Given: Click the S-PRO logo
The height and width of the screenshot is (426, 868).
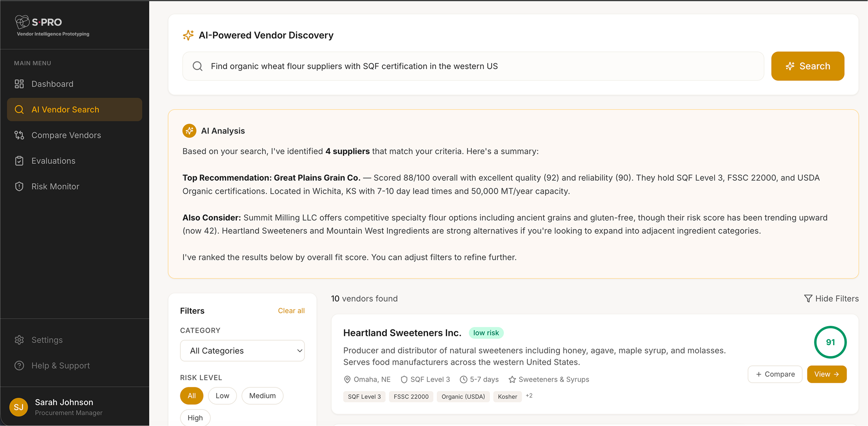Looking at the screenshot, I should [38, 22].
